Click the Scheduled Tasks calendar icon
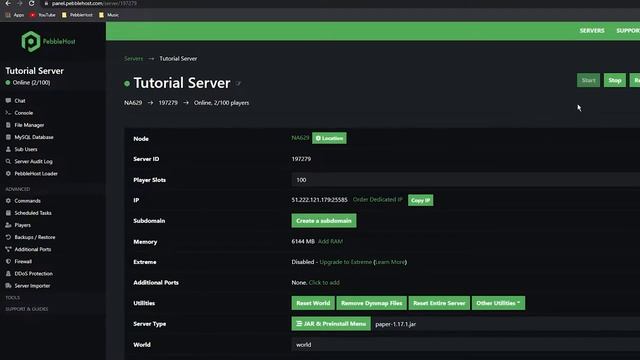This screenshot has width=640, height=360. point(8,213)
